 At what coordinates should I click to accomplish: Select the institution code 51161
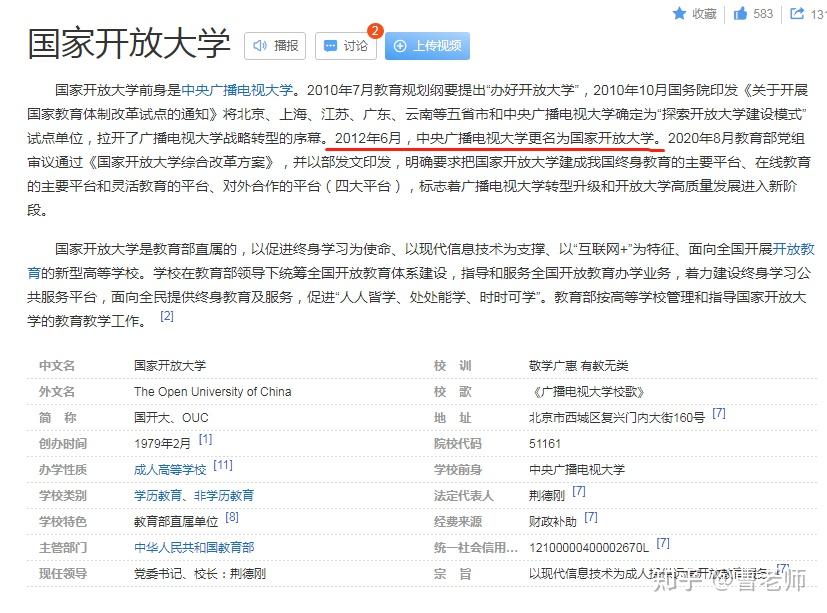click(545, 444)
